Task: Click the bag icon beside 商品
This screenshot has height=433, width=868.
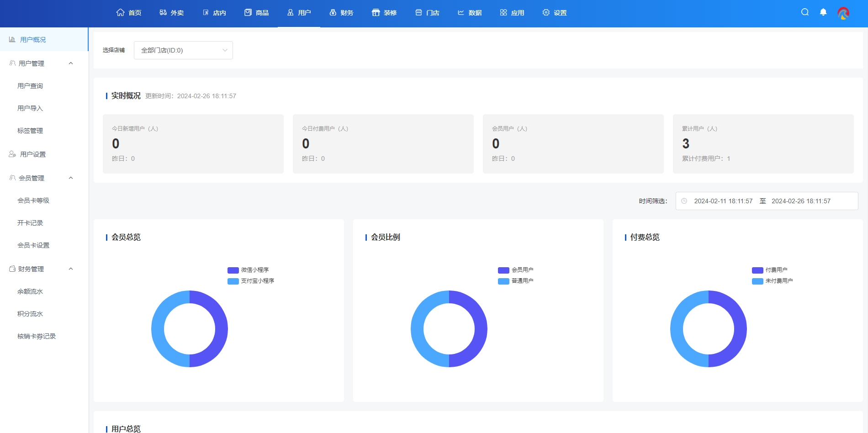Action: pos(248,12)
